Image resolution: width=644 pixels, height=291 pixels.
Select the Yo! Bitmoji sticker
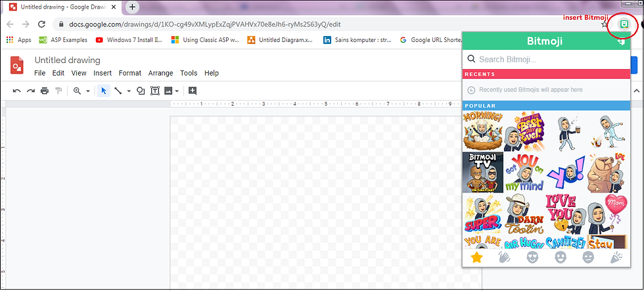tap(566, 172)
